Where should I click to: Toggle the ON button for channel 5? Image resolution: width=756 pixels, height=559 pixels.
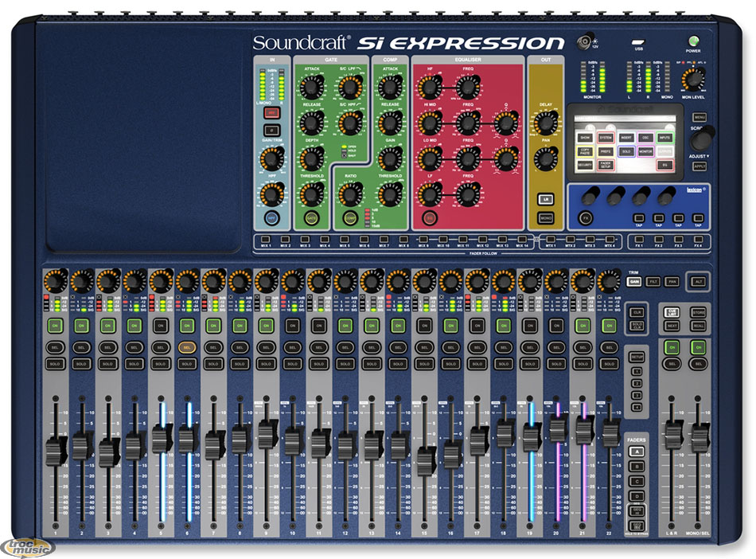(x=160, y=326)
